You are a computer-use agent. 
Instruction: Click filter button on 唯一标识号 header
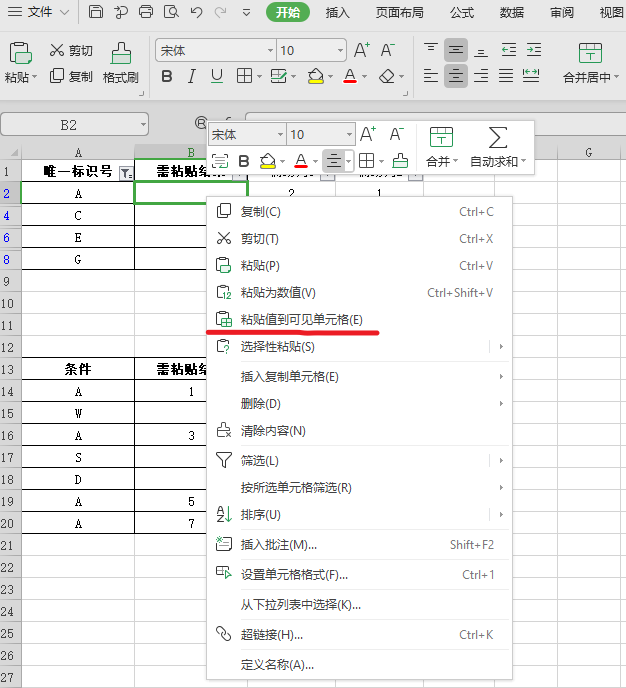[126, 173]
